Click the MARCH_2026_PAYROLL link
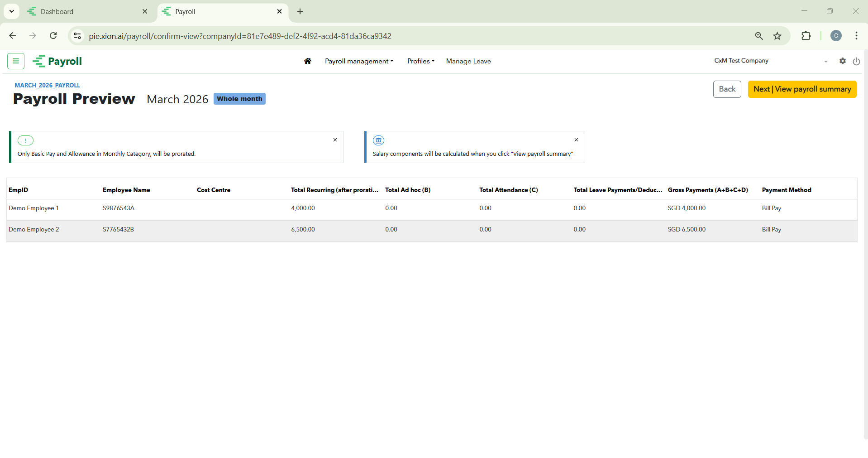 [x=47, y=85]
